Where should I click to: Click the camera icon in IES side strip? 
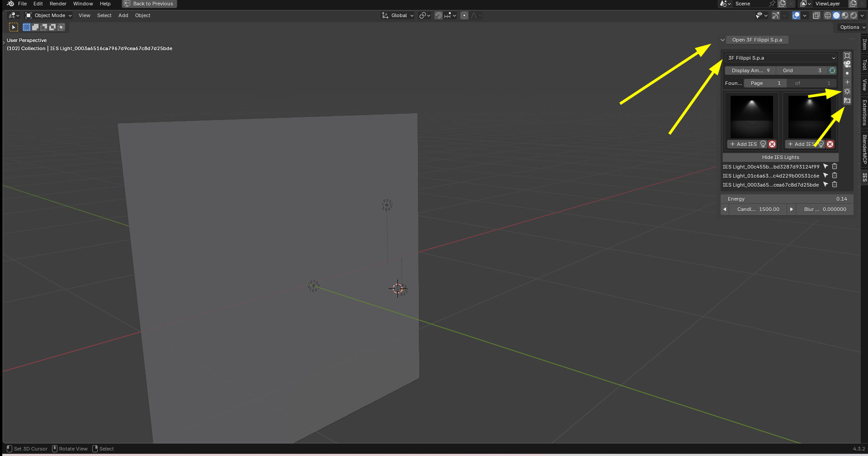pos(847,64)
